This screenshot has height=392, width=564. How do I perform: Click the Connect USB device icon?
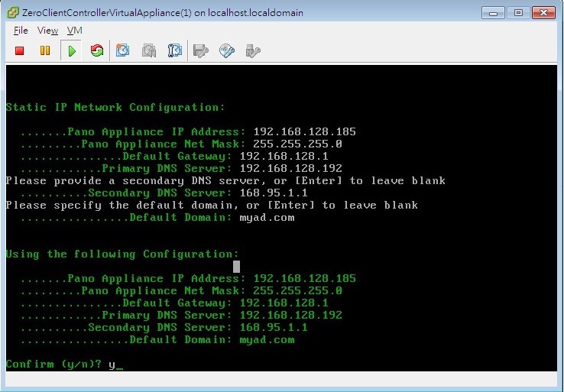tap(253, 50)
